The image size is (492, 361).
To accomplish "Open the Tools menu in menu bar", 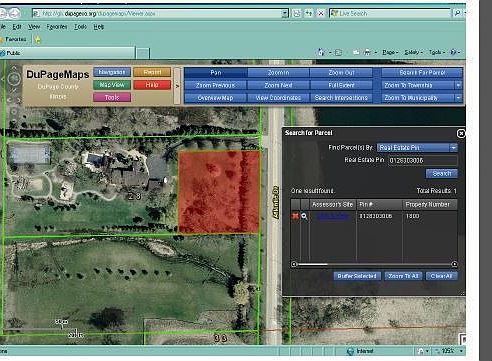I will tap(80, 27).
